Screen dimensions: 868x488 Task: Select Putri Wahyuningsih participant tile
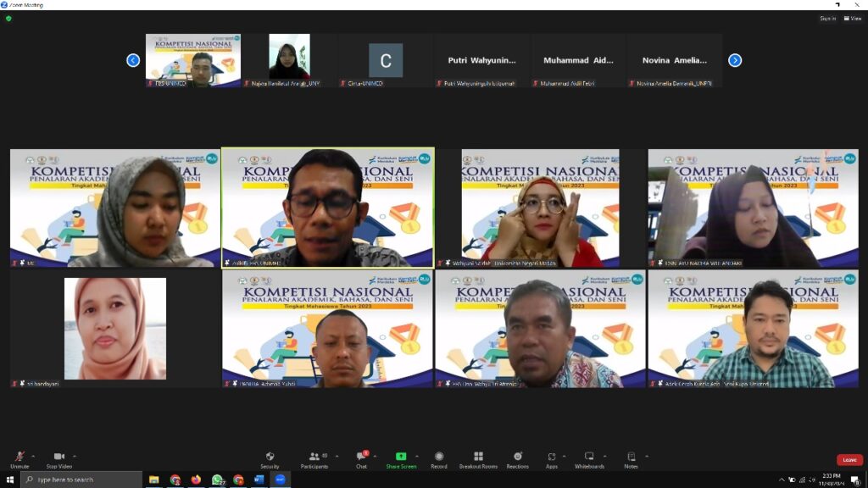pyautogui.click(x=482, y=60)
